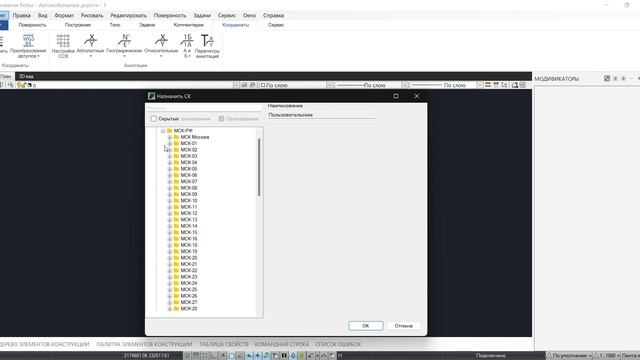The image size is (640, 360).
Task: Expand the МСК-10 node
Action: coord(170,201)
